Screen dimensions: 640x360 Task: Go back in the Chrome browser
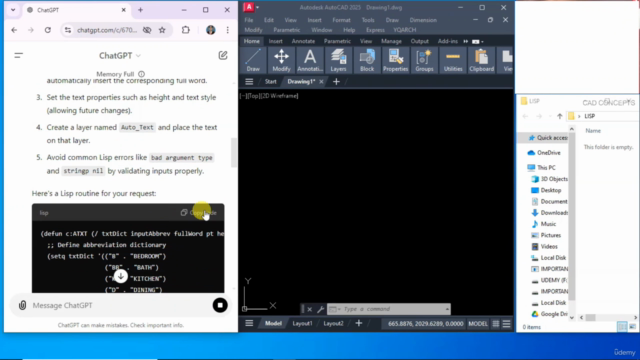tap(14, 30)
